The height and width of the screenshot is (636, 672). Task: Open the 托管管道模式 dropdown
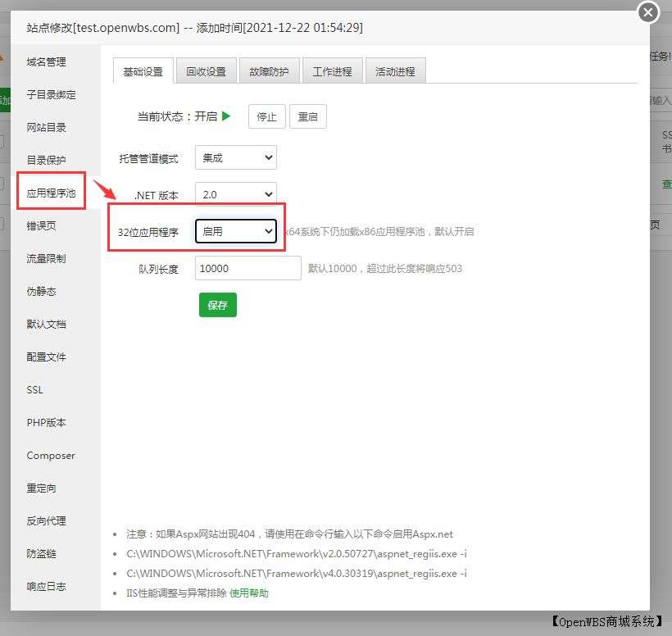(x=235, y=157)
